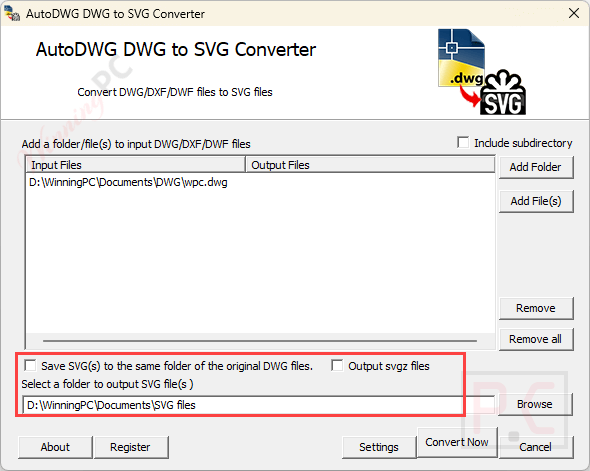Click the Register button
This screenshot has height=471, width=590.
pyautogui.click(x=131, y=447)
